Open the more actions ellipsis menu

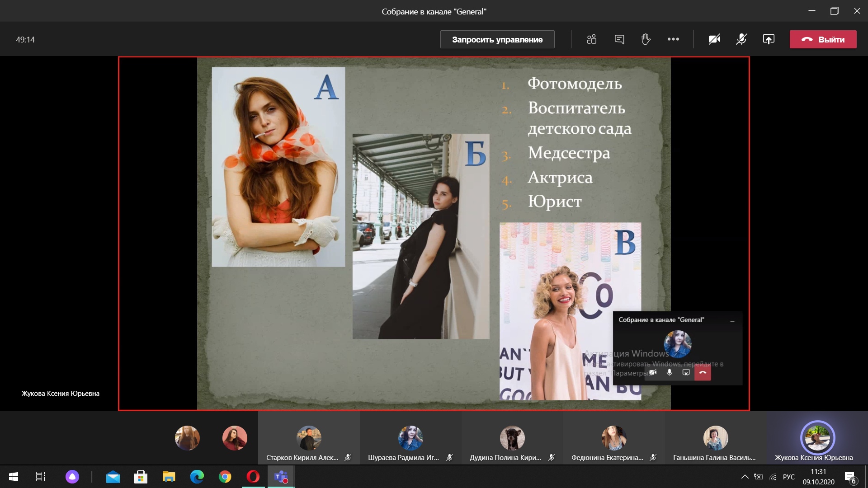pyautogui.click(x=673, y=39)
